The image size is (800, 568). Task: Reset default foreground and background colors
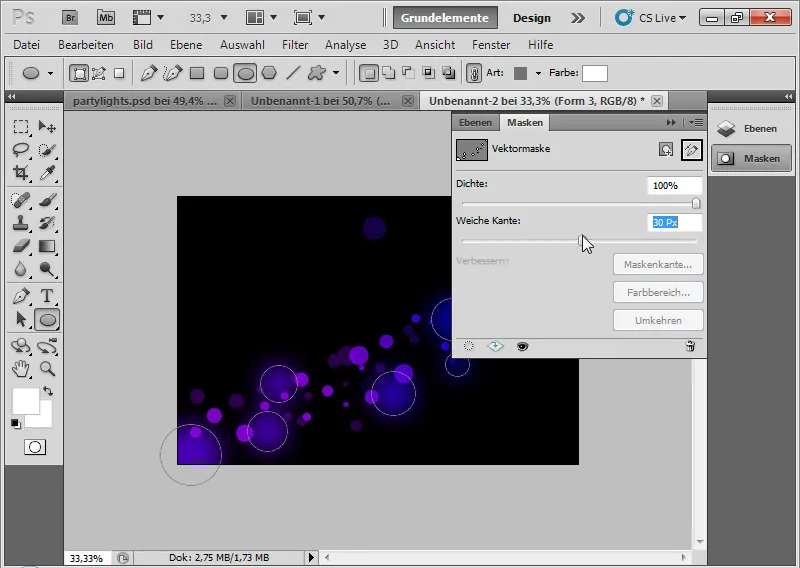16,424
